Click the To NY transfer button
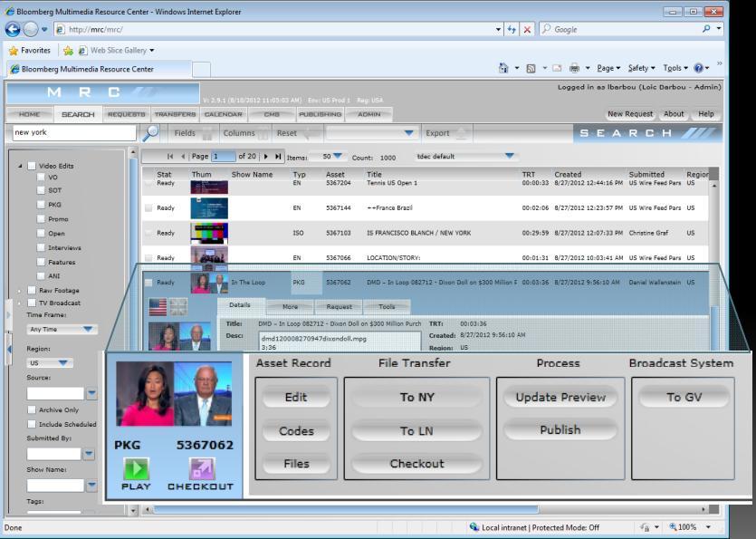The image size is (756, 539). point(417,397)
